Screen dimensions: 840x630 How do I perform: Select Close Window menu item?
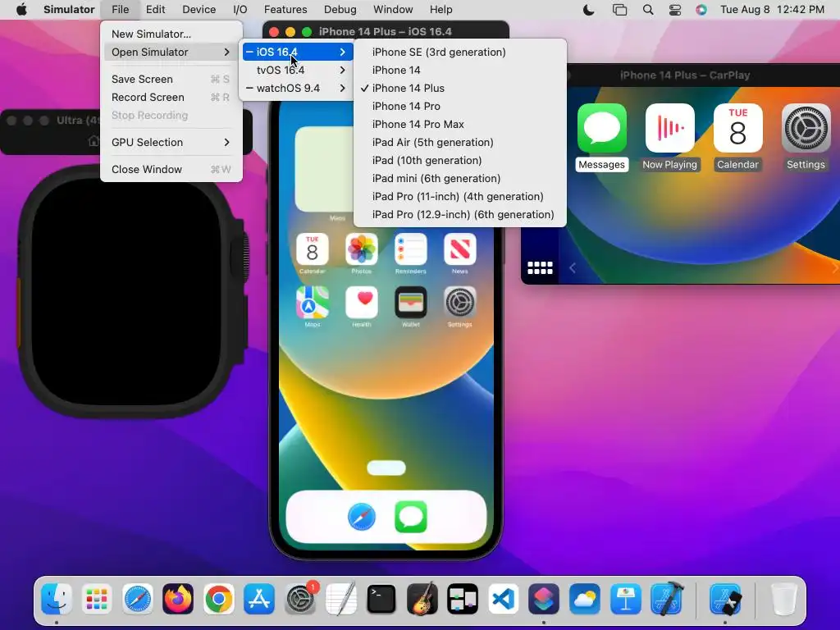[171, 169]
